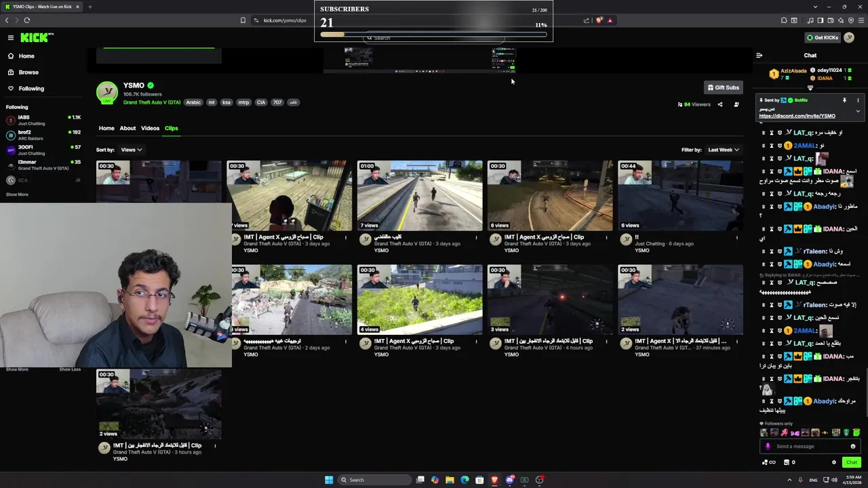Collapse the chat panel

coord(759,56)
